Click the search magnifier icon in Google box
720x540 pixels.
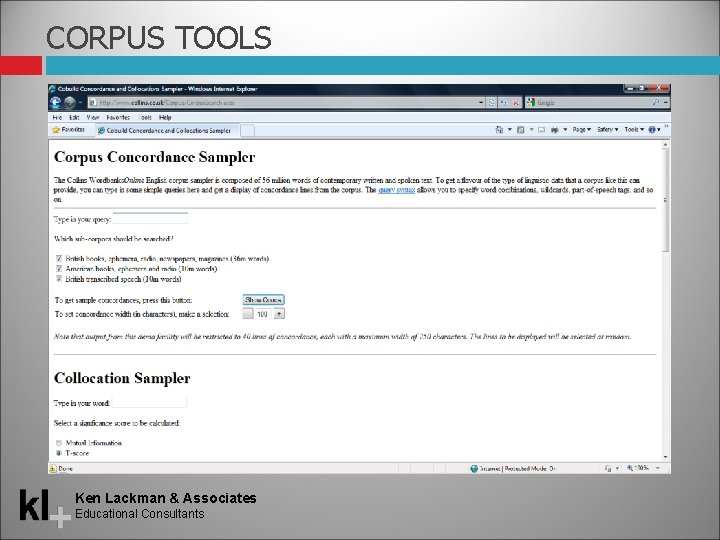click(x=656, y=103)
